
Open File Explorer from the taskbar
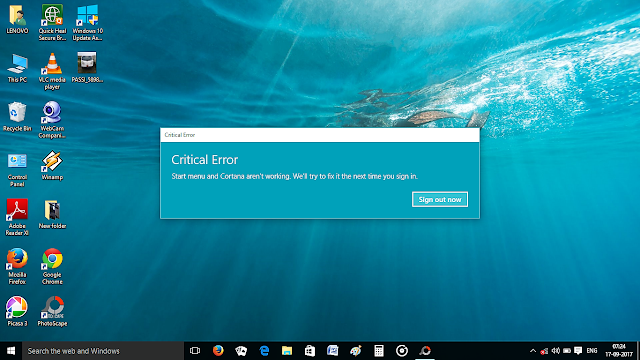(x=287, y=351)
